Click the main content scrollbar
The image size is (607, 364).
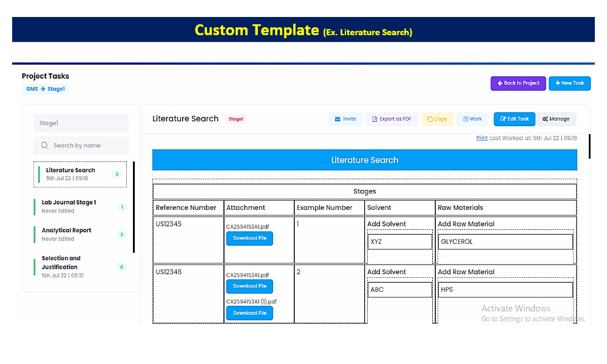tap(589, 147)
